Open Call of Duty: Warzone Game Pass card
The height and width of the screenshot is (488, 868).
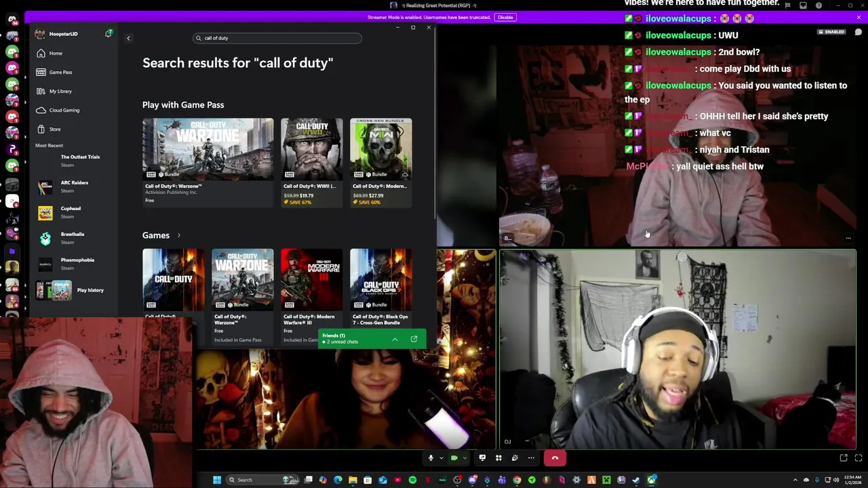point(208,161)
